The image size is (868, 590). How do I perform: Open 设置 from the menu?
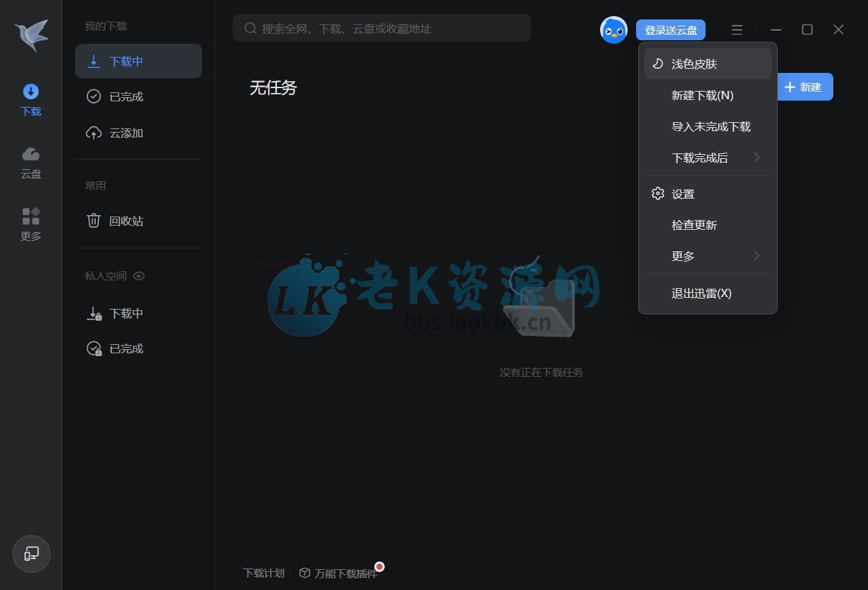(708, 194)
